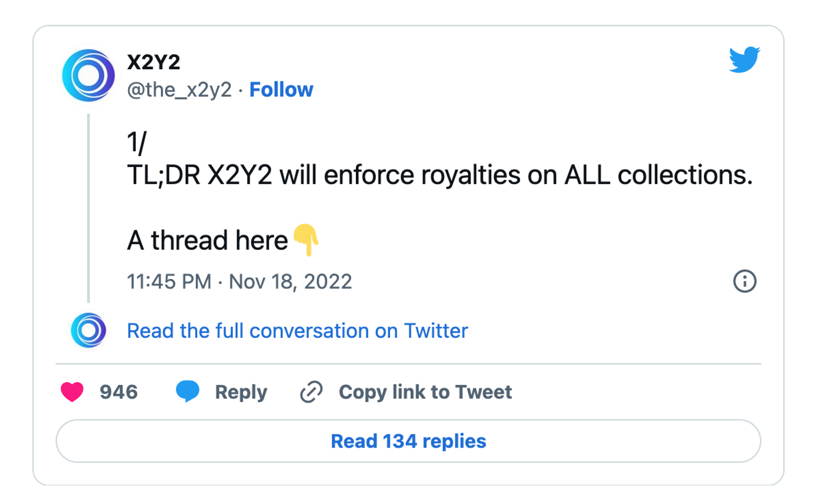
Task: Click Read 134 replies
Action: [408, 441]
